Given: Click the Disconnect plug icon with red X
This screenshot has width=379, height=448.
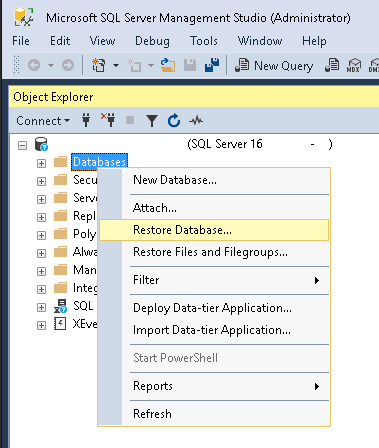Looking at the screenshot, I should point(108,120).
